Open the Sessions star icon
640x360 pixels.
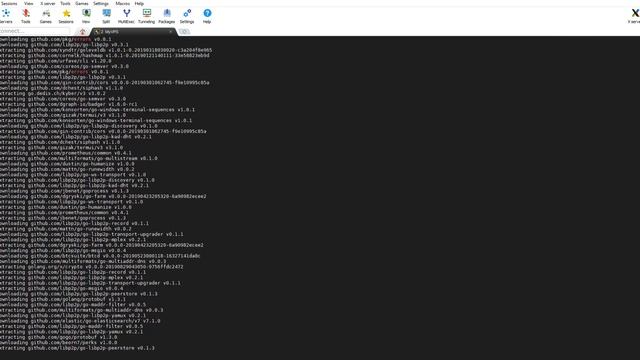pos(66,16)
